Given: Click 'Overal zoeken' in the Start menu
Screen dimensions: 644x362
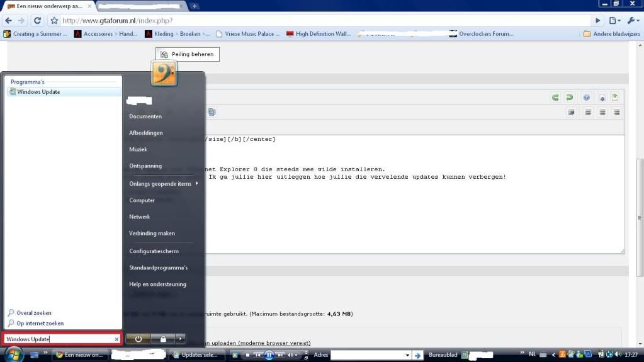Looking at the screenshot, I should [x=30, y=313].
